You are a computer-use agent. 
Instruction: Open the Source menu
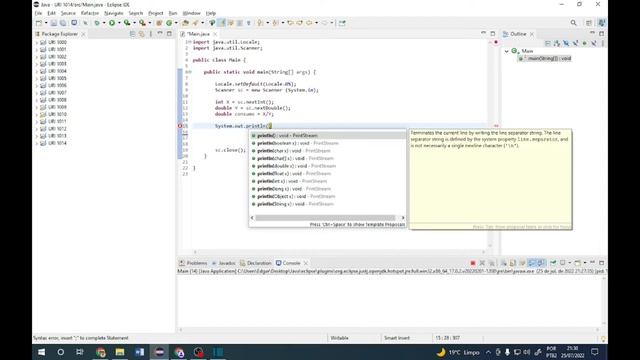68,13
